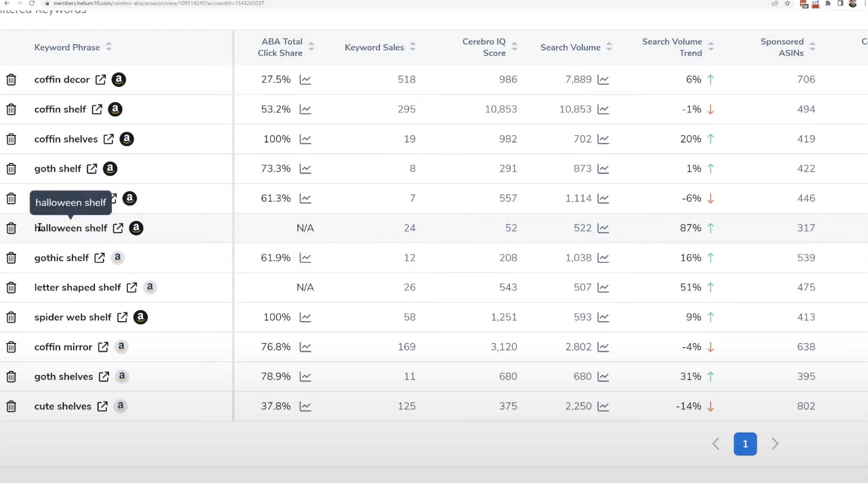Toggle sort on Keyword Sales column
Viewport: 868px width, 483px height.
click(x=413, y=47)
